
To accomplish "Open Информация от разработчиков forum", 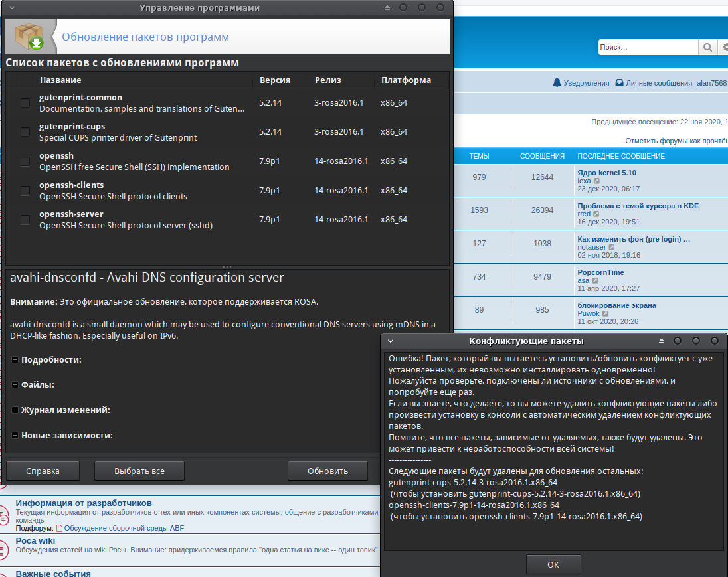I will pyautogui.click(x=84, y=503).
